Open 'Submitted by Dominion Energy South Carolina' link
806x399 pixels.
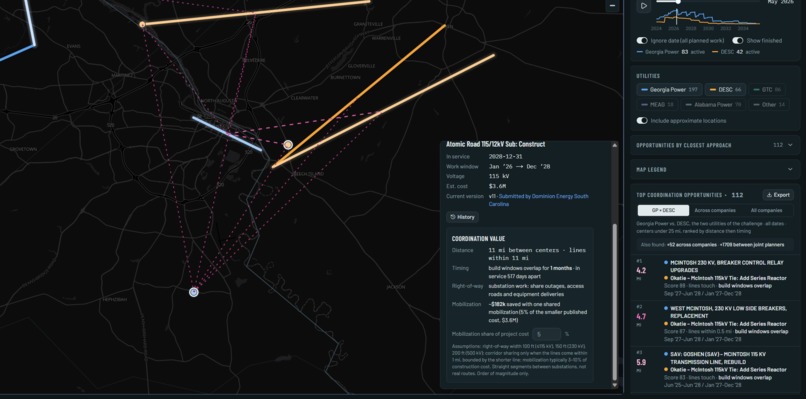click(x=538, y=200)
